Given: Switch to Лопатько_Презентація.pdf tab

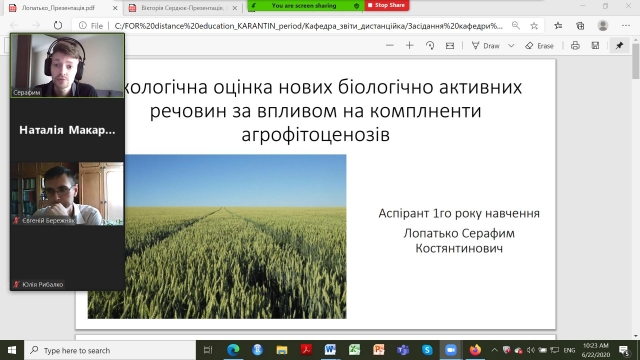Looking at the screenshot, I should coord(63,8).
